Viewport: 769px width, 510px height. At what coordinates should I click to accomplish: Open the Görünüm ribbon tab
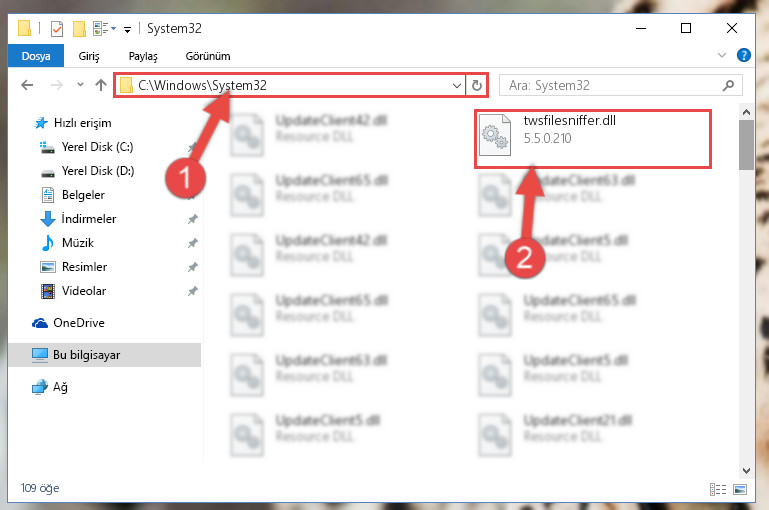click(x=208, y=56)
